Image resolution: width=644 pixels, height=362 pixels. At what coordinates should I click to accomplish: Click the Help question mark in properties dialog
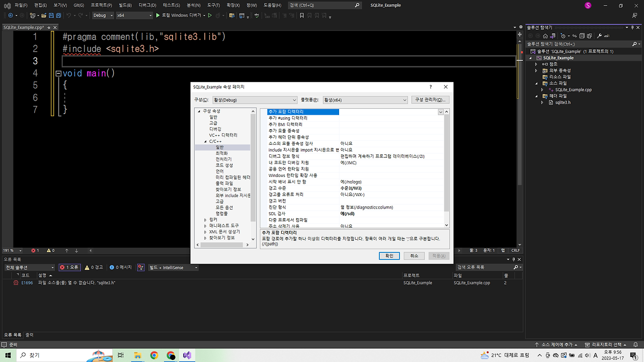coord(431,87)
